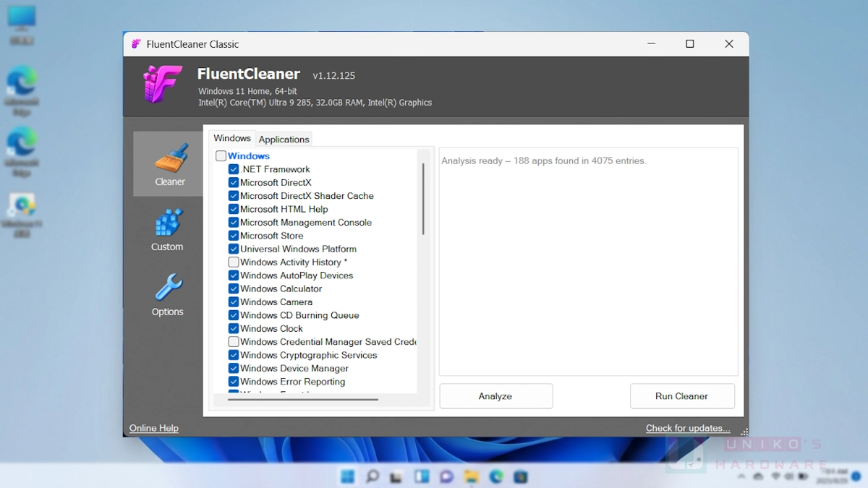Open taskbar Search magnifier
Screen dimensions: 868x488
tap(373, 476)
